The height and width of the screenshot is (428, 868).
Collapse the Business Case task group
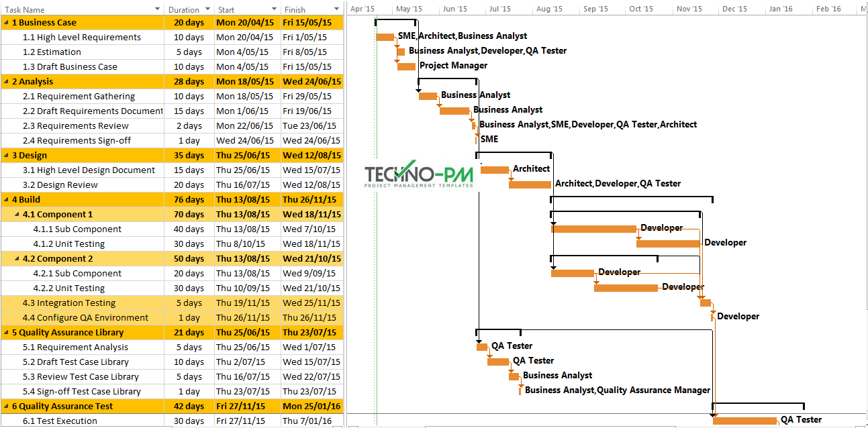pyautogui.click(x=5, y=22)
